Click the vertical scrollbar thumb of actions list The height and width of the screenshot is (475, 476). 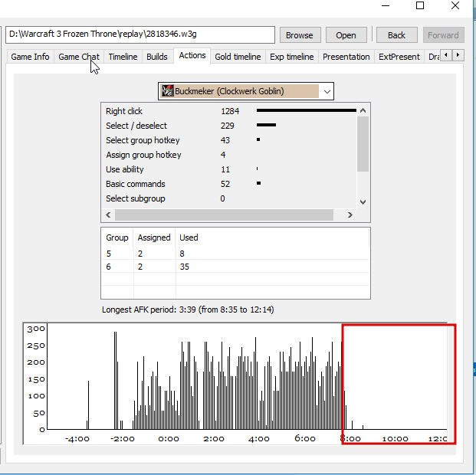363,144
